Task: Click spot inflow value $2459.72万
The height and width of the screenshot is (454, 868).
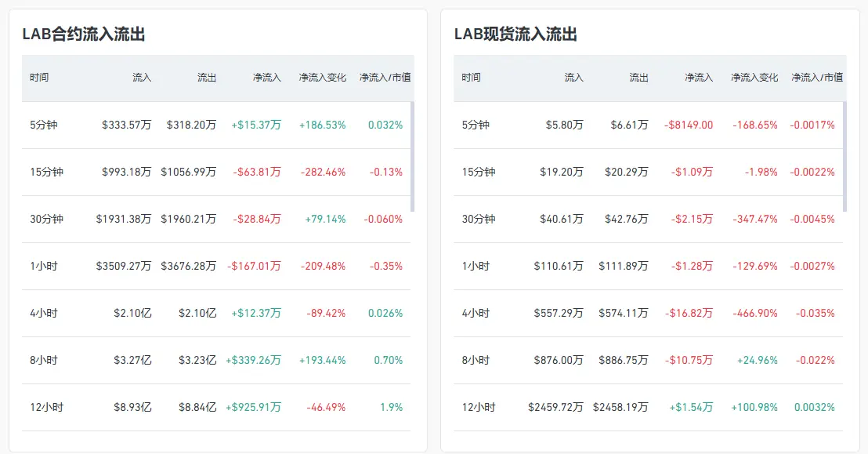Action: (x=555, y=408)
